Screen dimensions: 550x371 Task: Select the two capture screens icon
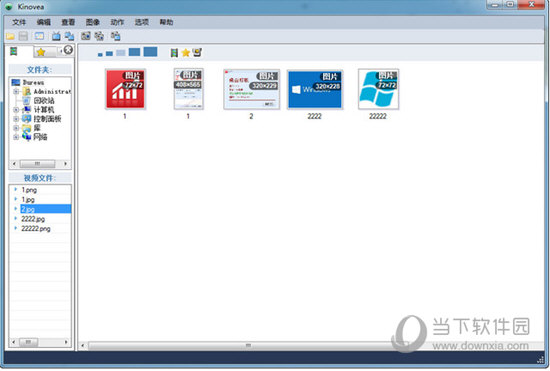(99, 36)
